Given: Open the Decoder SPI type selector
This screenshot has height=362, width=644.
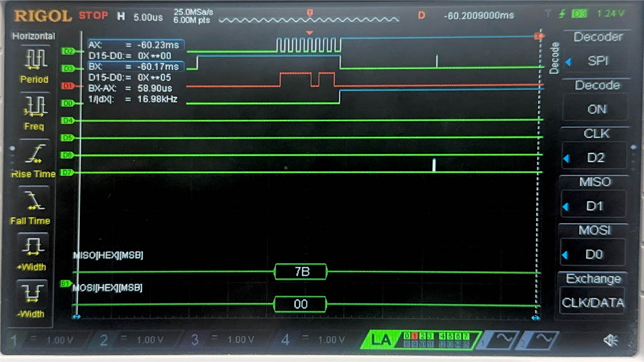Looking at the screenshot, I should (x=596, y=61).
